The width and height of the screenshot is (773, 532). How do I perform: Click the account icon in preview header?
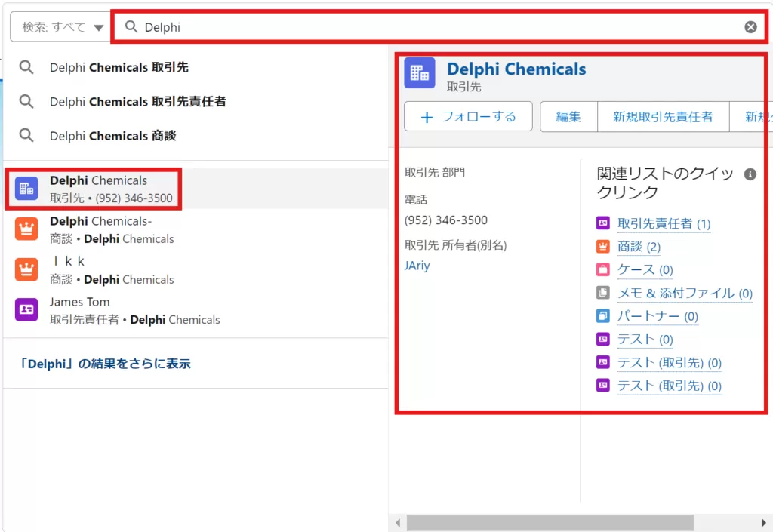(420, 73)
